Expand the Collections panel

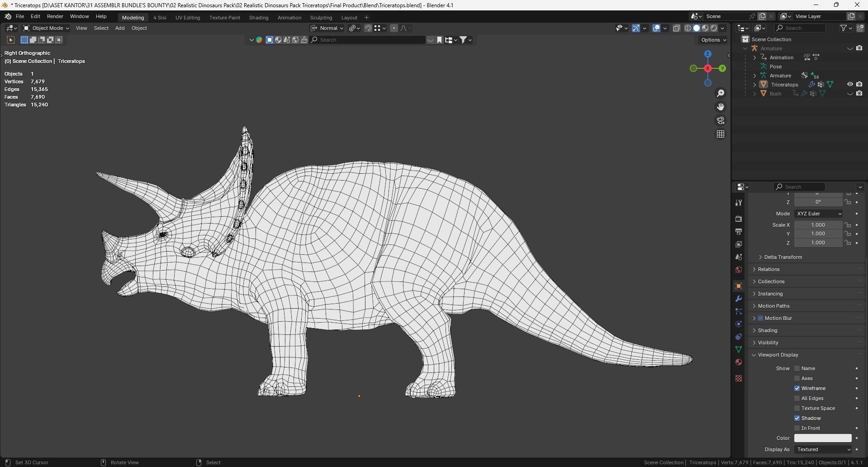771,281
